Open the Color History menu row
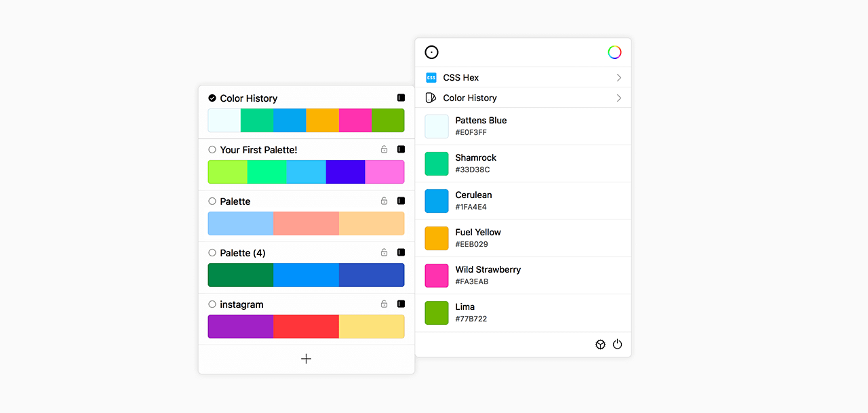The image size is (868, 413). pyautogui.click(x=522, y=98)
